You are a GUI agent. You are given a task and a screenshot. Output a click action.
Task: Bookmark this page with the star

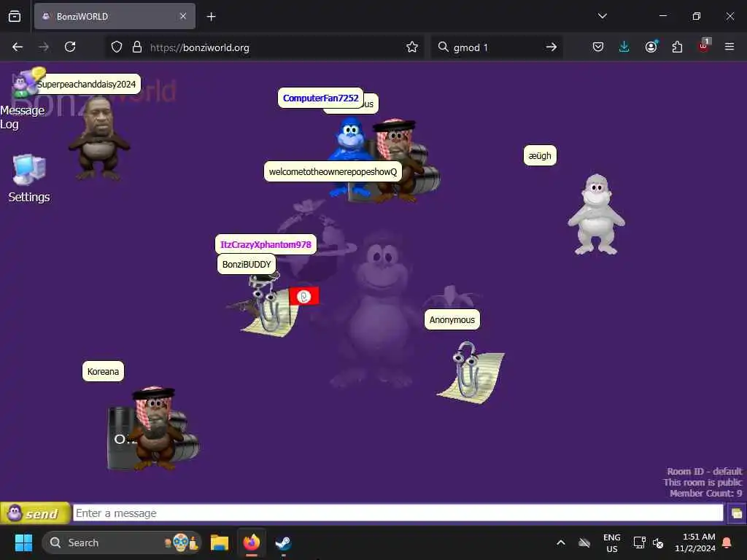pyautogui.click(x=412, y=47)
